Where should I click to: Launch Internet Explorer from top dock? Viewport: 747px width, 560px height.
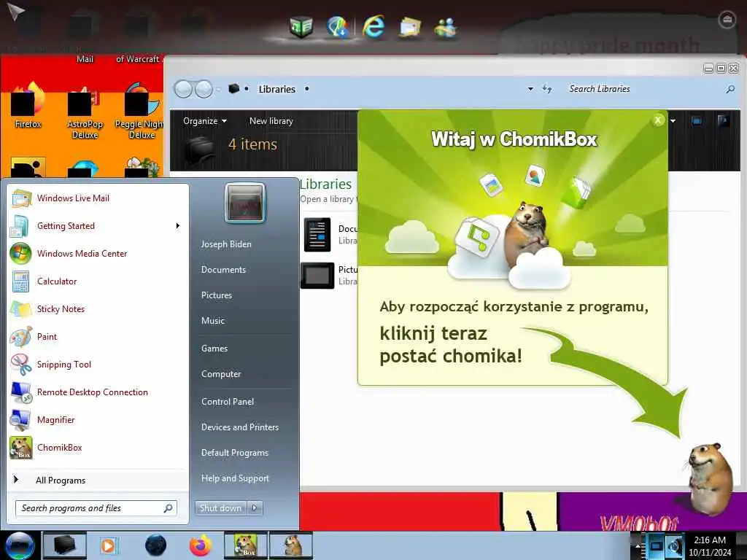coord(373,26)
